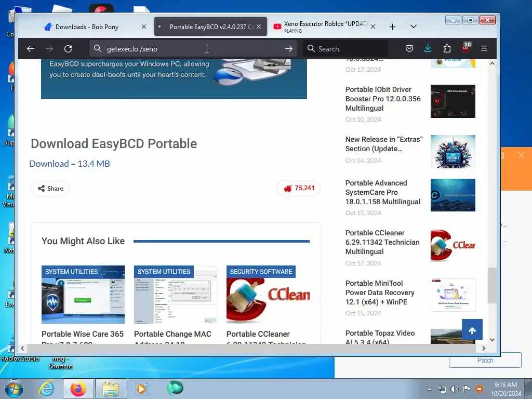
Task: Reload the page with the refresh icon
Action: pos(68,49)
